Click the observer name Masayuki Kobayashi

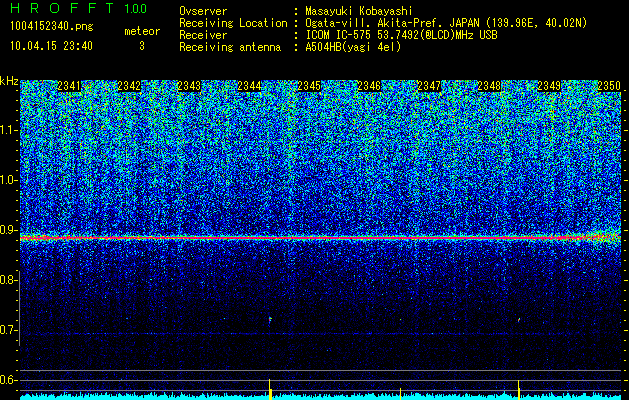359,11
